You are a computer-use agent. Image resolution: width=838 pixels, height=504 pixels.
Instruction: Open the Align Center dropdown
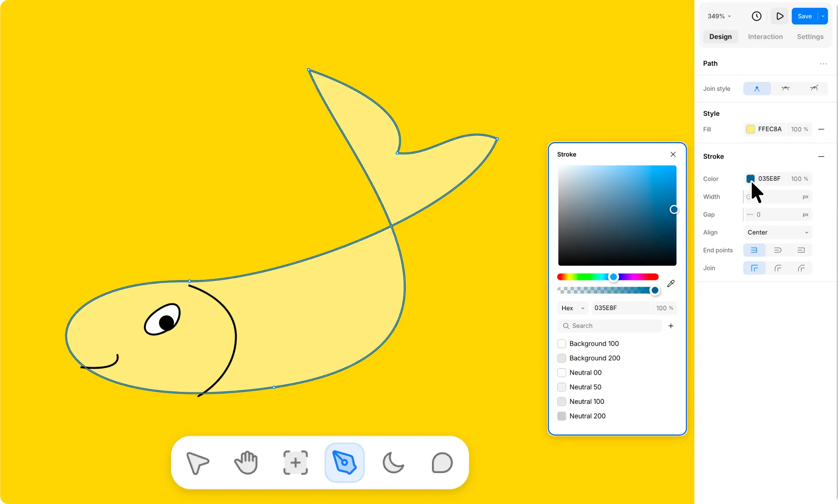click(778, 232)
